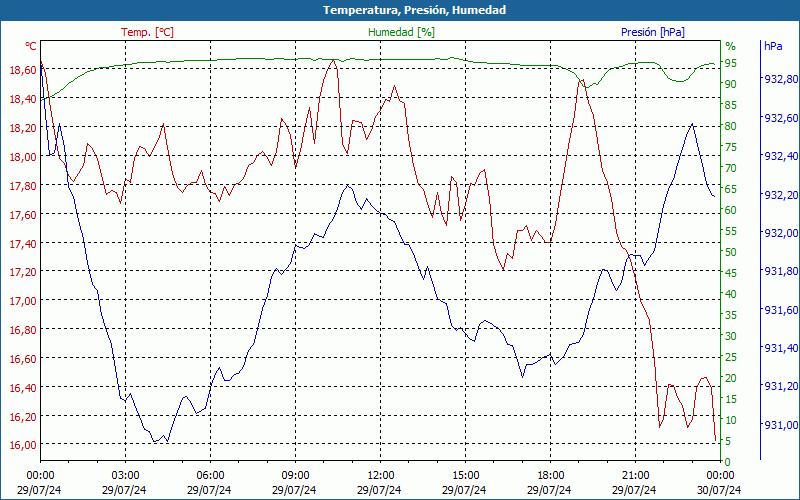
Task: Click temperature axis value 16,20
Action: pyautogui.click(x=22, y=417)
